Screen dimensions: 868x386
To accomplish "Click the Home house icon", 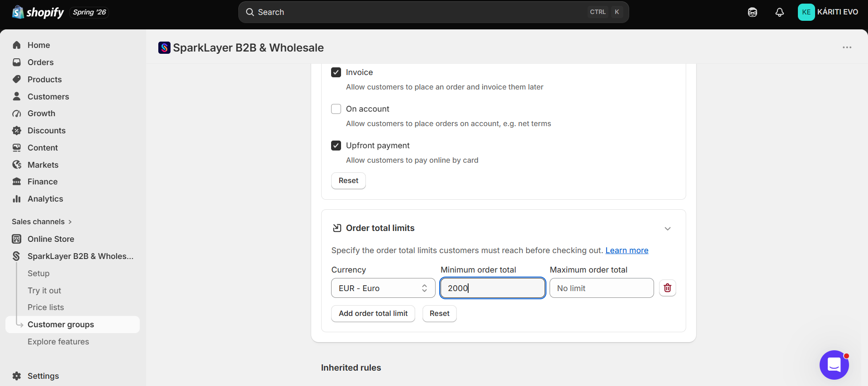I will point(17,45).
